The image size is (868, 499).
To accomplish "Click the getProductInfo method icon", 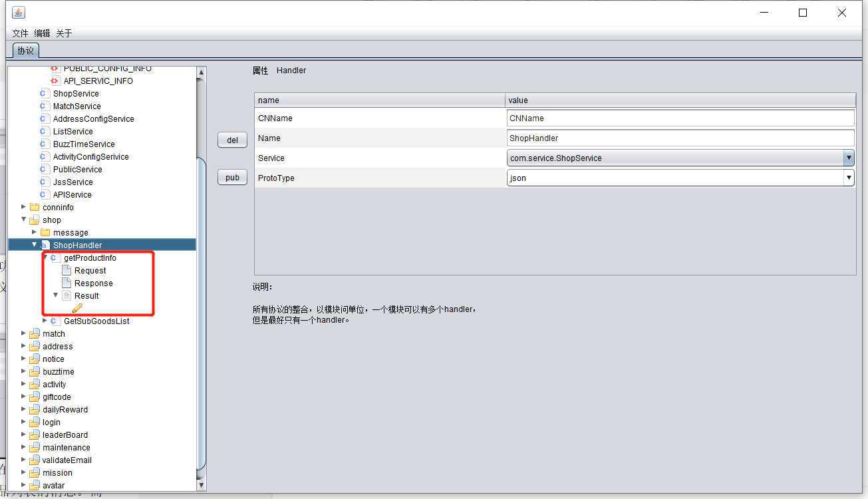I will tap(55, 258).
